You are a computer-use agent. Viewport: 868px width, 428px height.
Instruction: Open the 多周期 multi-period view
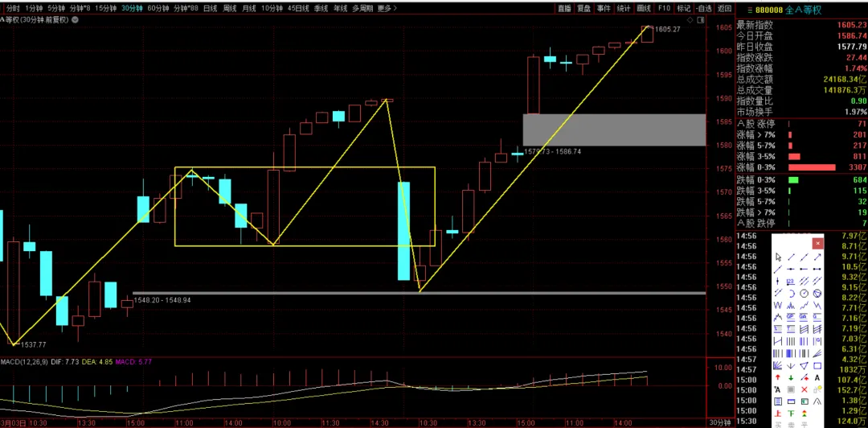click(x=362, y=8)
